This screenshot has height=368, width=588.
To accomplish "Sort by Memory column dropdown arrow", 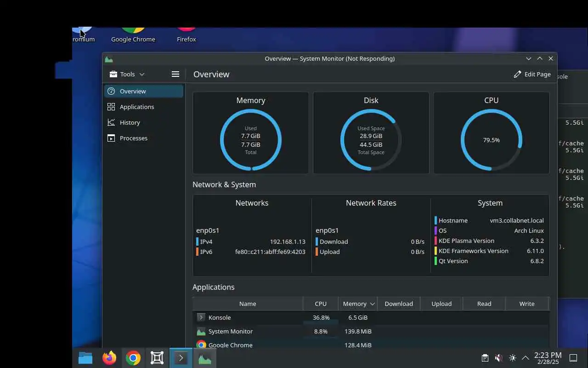I will click(x=373, y=304).
